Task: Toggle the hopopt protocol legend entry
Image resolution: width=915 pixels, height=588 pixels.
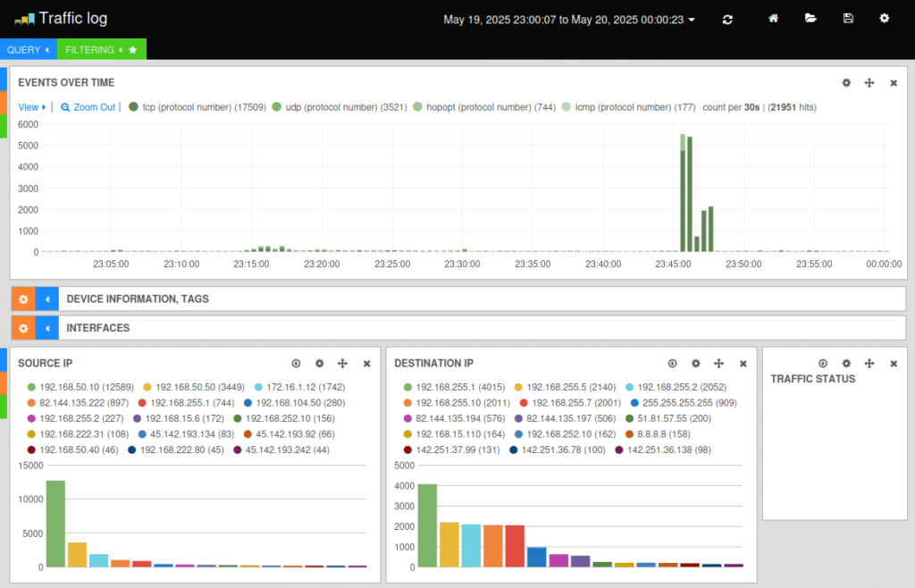Action: [x=484, y=107]
